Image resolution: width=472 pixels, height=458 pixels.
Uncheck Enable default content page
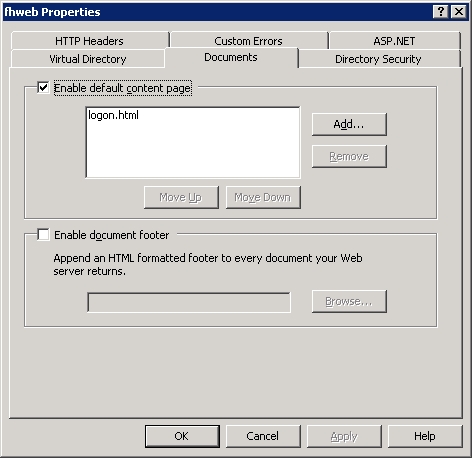pos(43,88)
